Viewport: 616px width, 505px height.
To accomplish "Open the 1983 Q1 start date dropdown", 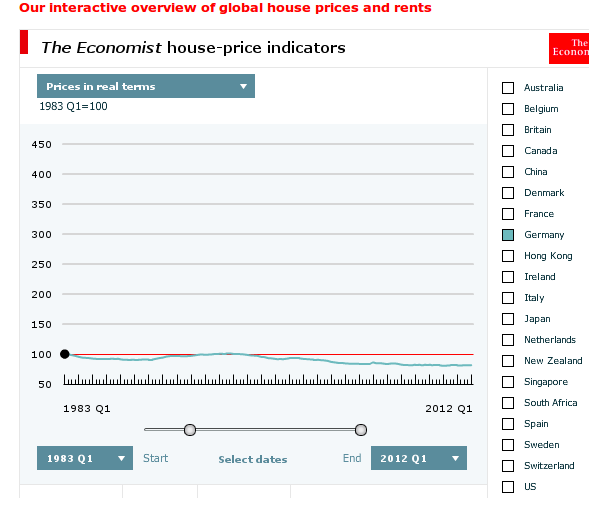I will click(85, 458).
